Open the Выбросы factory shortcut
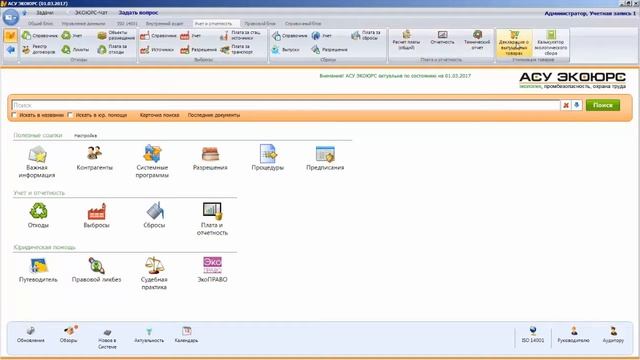640x360 pixels. (96, 216)
